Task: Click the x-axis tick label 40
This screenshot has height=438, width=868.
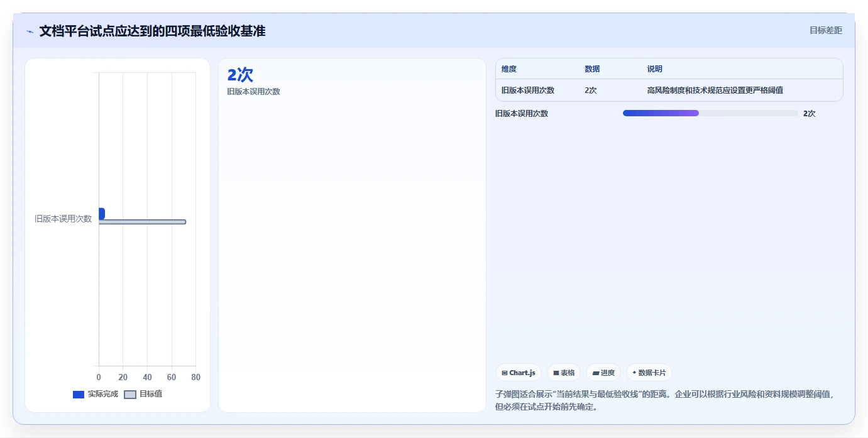Action: point(147,378)
